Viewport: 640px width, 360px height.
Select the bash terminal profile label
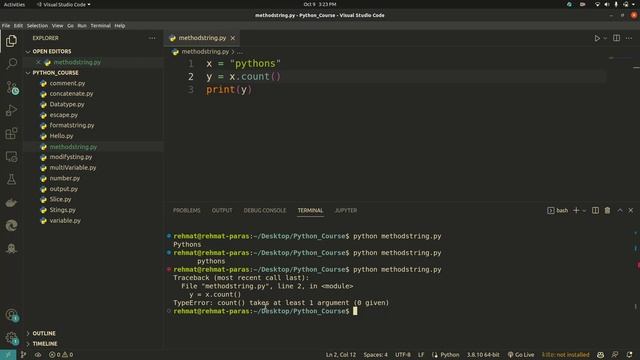558,210
